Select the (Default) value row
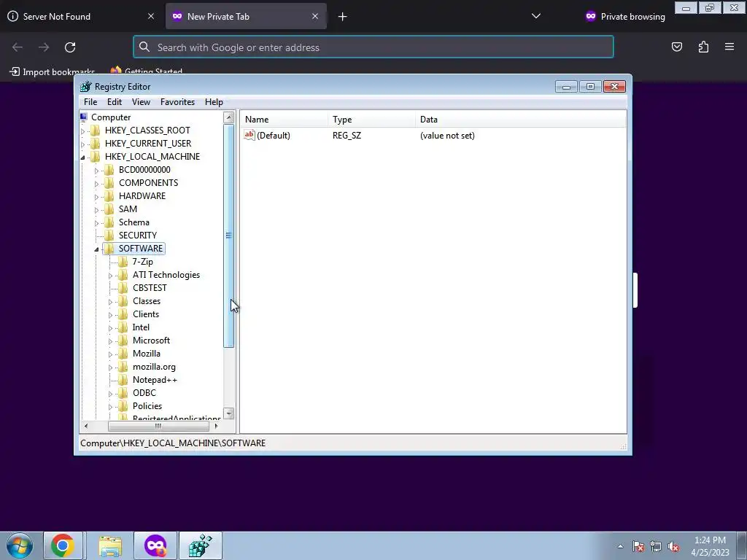Viewport: 747px width, 560px height. (433, 135)
